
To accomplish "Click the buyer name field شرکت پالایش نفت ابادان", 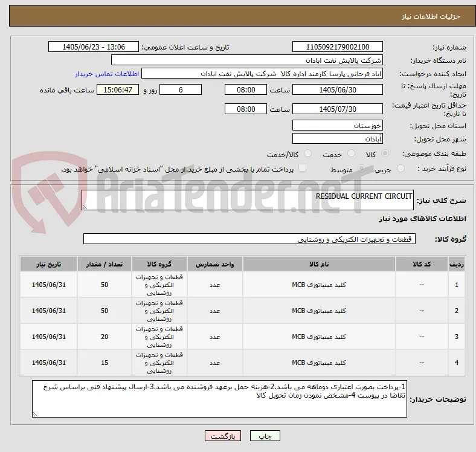I will [247, 60].
